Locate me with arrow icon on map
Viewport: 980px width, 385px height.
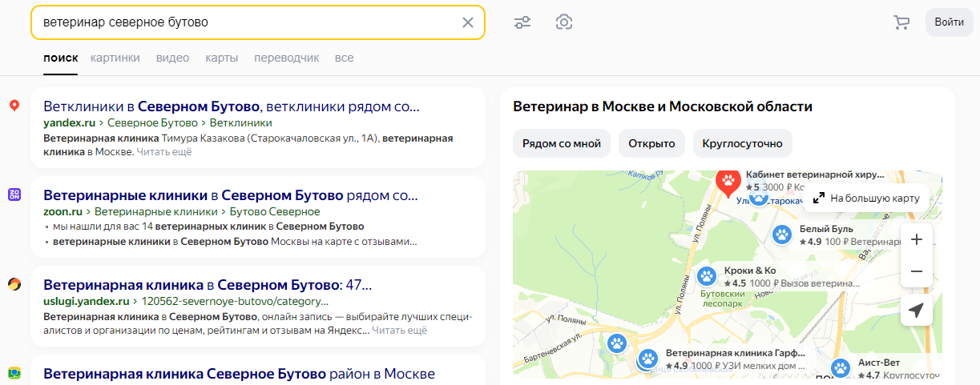917,310
